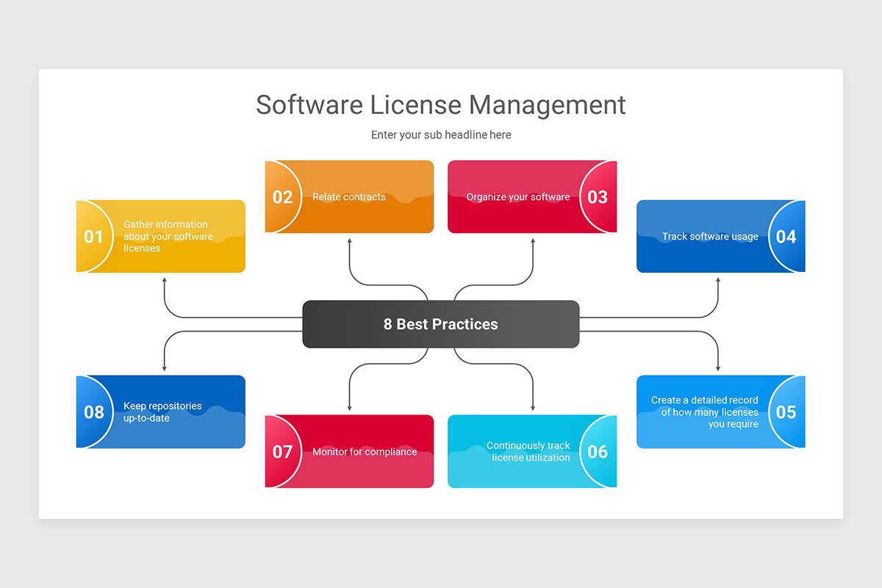Select the 03 badge beside Organize your software
This screenshot has height=588, width=882.
coord(598,196)
